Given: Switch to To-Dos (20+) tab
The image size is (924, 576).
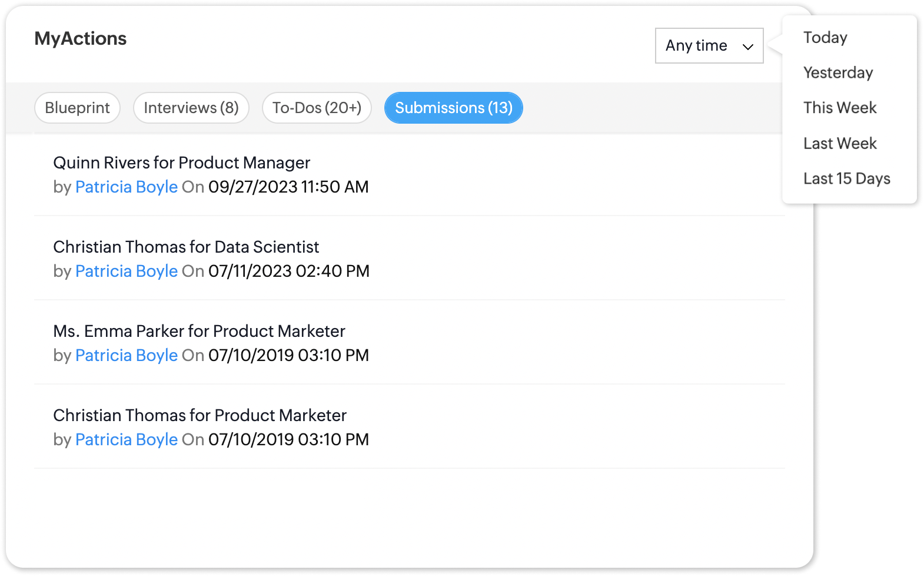Looking at the screenshot, I should coord(317,108).
